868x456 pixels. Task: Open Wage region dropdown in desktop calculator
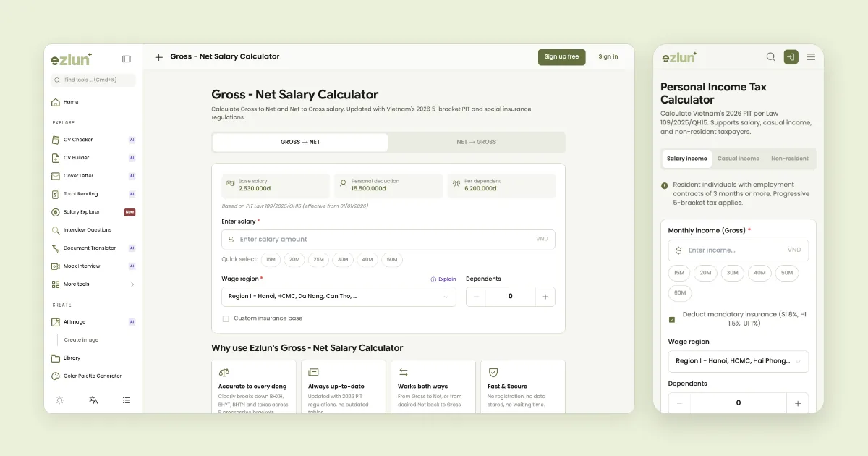point(339,297)
